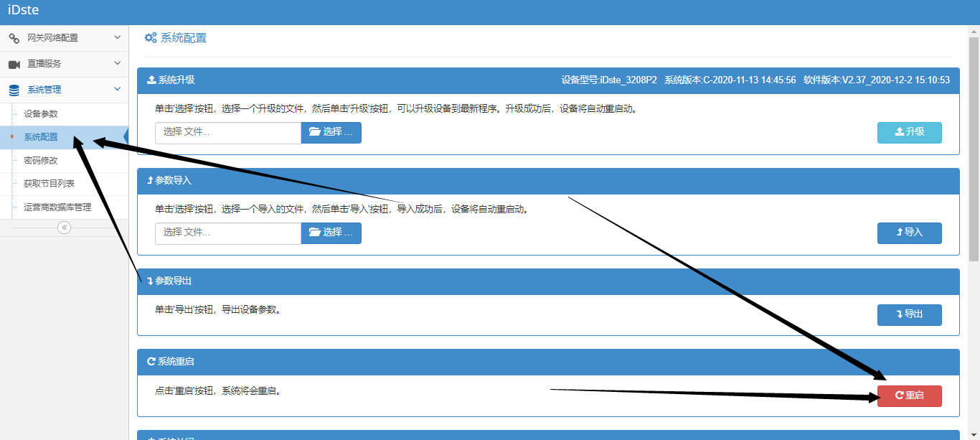Screen dimensions: 980x440
Task: Click the sidebar collapse double-arrow icon
Action: pyautogui.click(x=64, y=228)
